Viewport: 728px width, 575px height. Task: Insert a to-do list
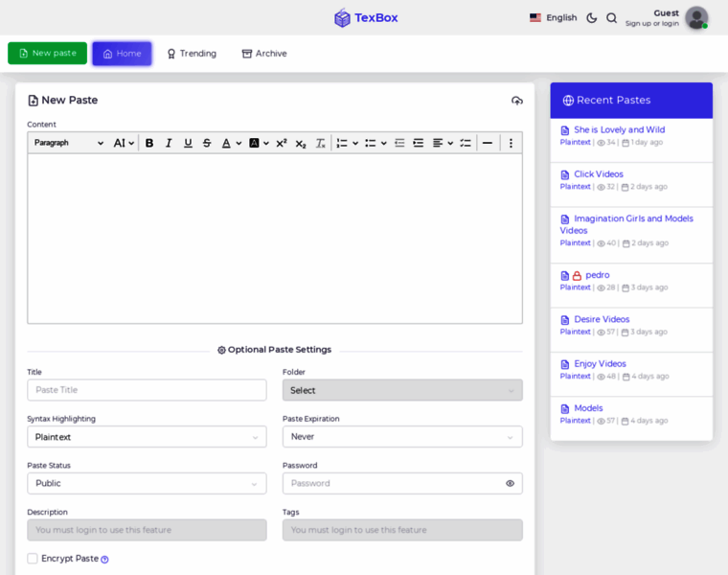466,143
